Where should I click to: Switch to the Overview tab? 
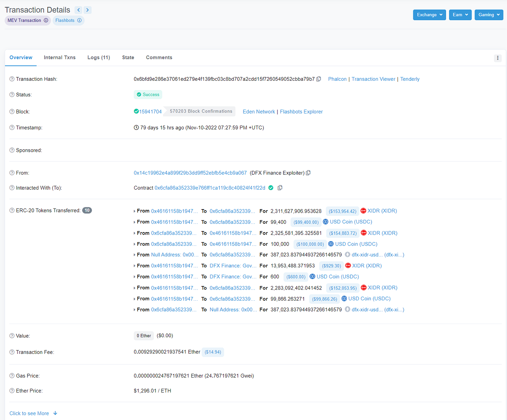(21, 57)
